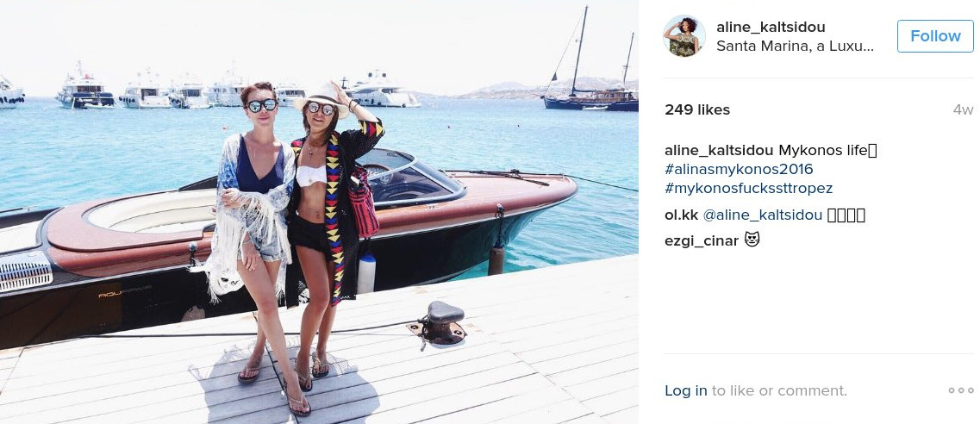This screenshot has height=424, width=980.
Task: Open commenter ezgi_cinar's profile
Action: (x=702, y=240)
